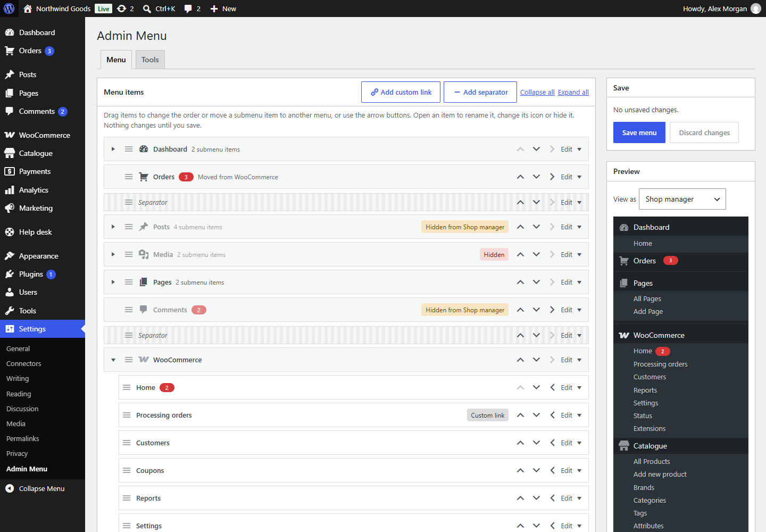
Task: Click the New plus item in admin bar
Action: tap(223, 9)
